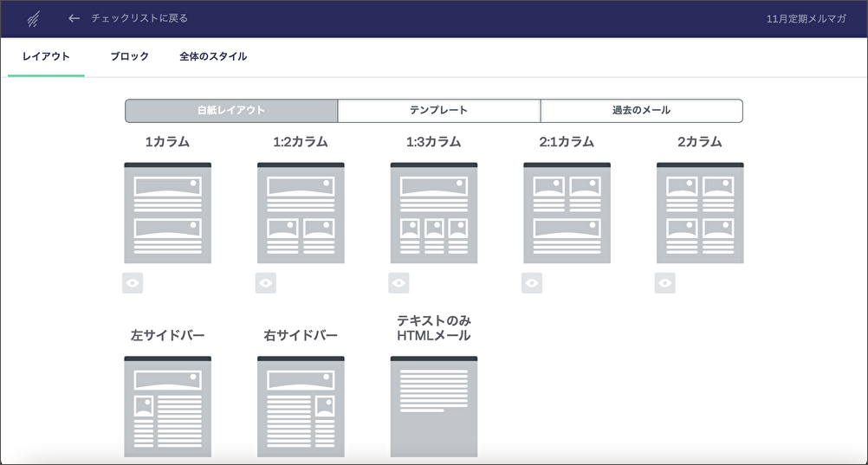Pick the 右サイドバー layout thumbnail
Image resolution: width=868 pixels, height=465 pixels.
[301, 405]
